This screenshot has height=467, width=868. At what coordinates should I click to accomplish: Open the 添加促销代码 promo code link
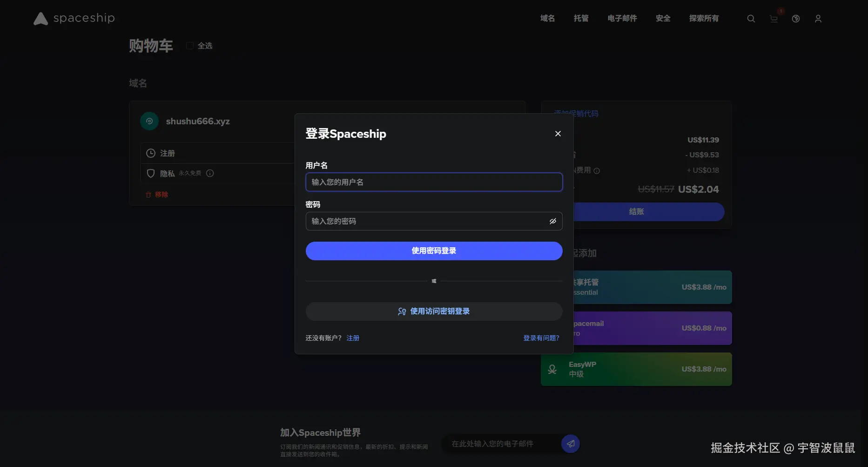[576, 114]
